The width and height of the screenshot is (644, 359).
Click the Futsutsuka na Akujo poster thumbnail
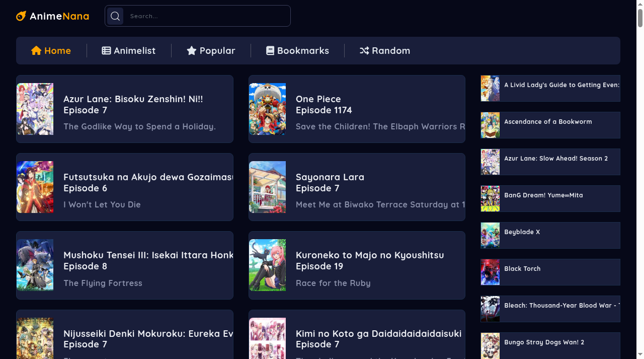tap(35, 187)
